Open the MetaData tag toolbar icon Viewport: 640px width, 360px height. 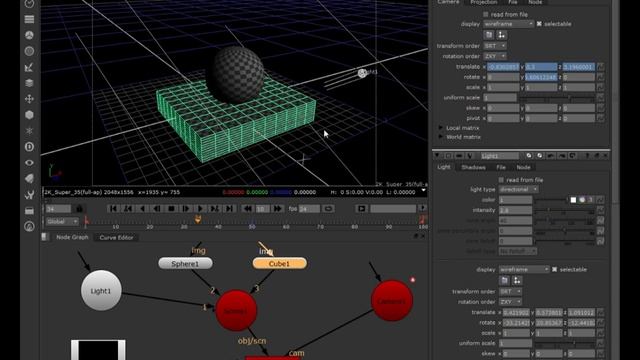29,178
